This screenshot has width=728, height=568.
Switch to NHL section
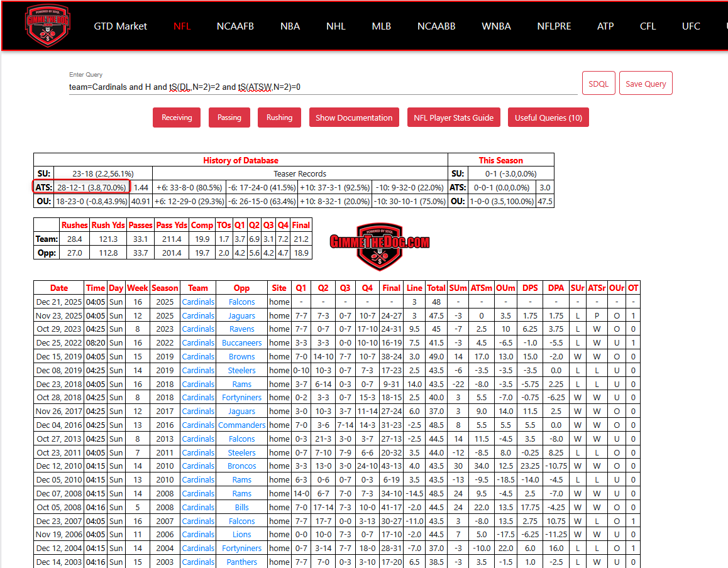[336, 26]
